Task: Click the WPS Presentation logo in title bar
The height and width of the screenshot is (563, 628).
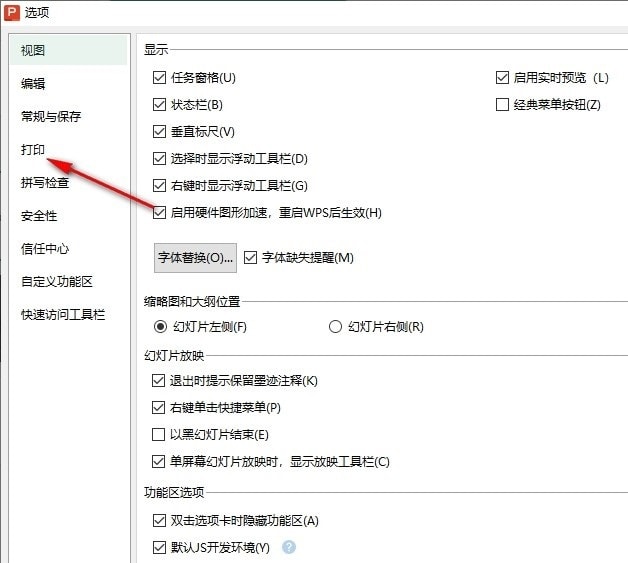Action: coord(12,12)
